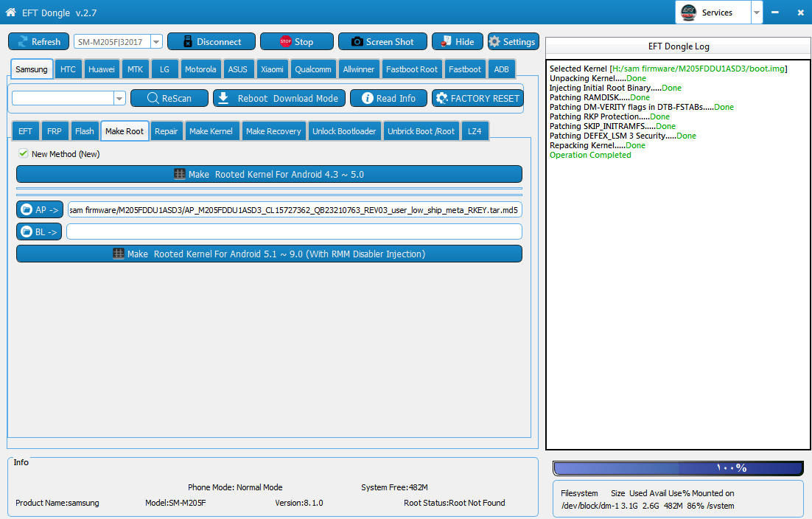812x519 pixels.
Task: Click the home icon in title bar
Action: (x=10, y=12)
